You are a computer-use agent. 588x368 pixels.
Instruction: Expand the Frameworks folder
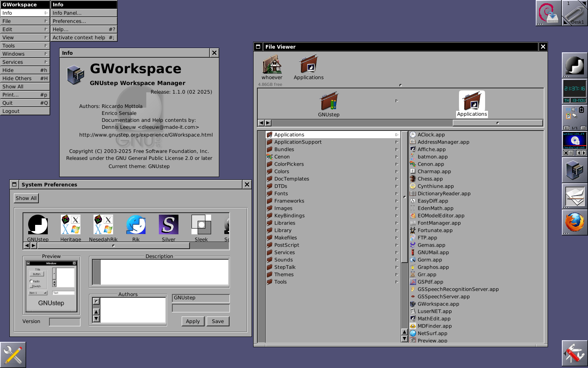pyautogui.click(x=332, y=201)
